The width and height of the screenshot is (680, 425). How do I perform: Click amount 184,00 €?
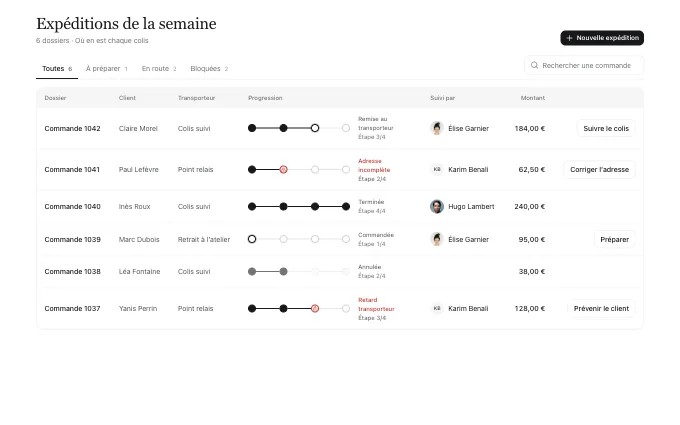click(530, 128)
